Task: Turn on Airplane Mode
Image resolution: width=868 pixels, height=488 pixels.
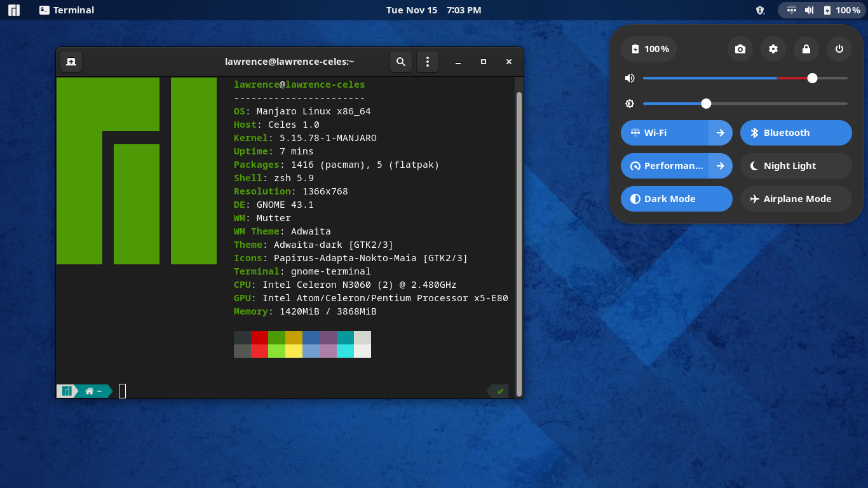Action: tap(796, 199)
